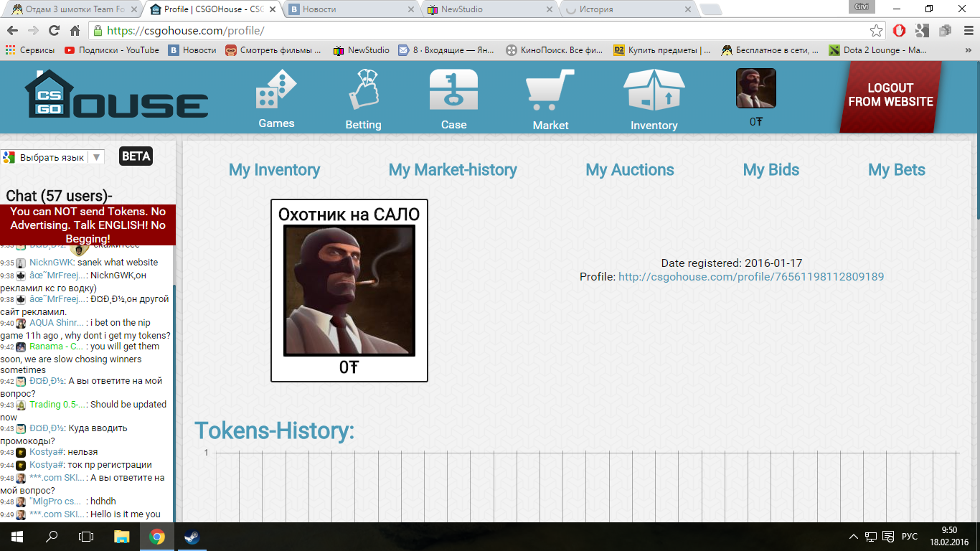
Task: Open the My Bets section
Action: pos(897,170)
